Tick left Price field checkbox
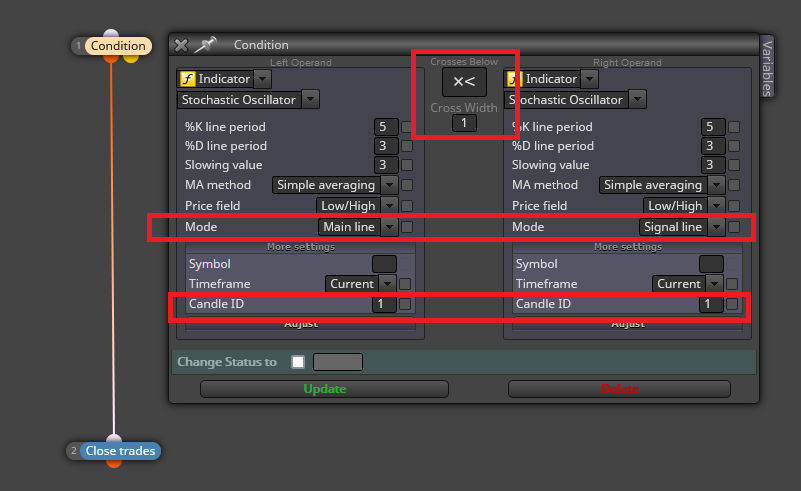Screen dimensions: 801x491 pyautogui.click(x=407, y=206)
